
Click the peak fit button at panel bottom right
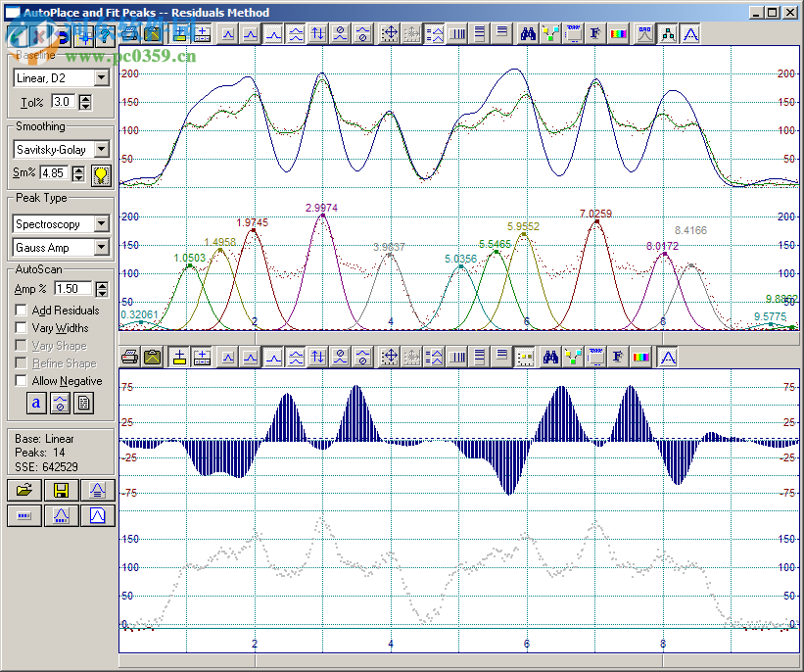tap(96, 515)
